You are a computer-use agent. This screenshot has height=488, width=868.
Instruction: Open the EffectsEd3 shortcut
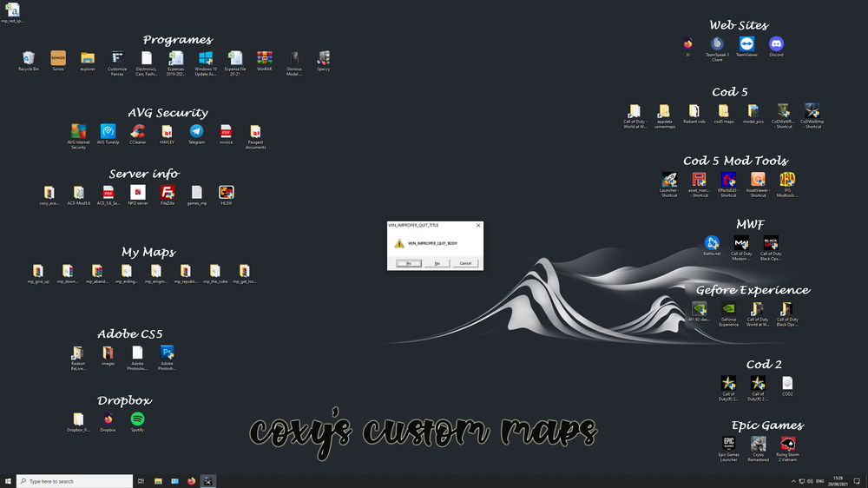point(728,184)
